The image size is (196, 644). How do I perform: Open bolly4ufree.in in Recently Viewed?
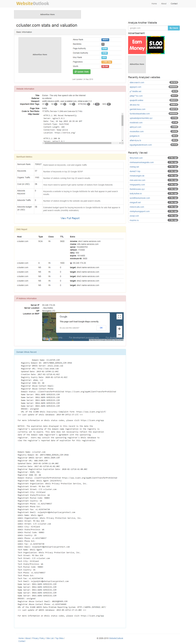(x=136, y=194)
